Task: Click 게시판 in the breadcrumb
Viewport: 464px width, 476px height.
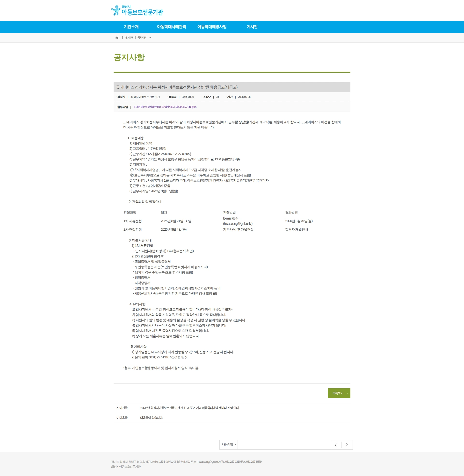Action: (x=129, y=38)
